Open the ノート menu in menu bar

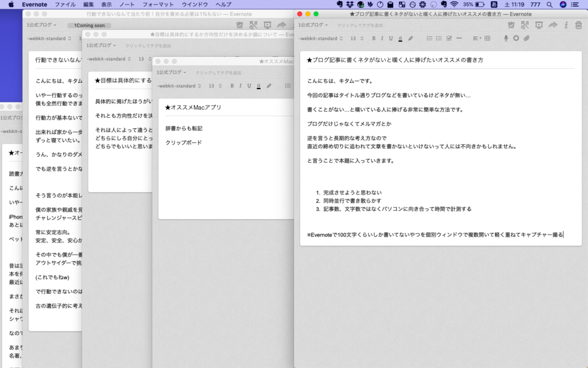(126, 4)
